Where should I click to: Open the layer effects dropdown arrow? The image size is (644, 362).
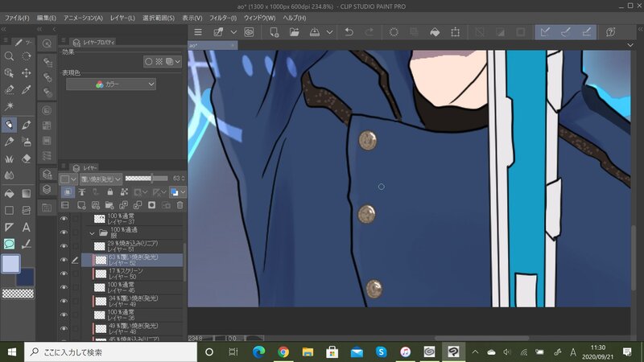pos(177,62)
